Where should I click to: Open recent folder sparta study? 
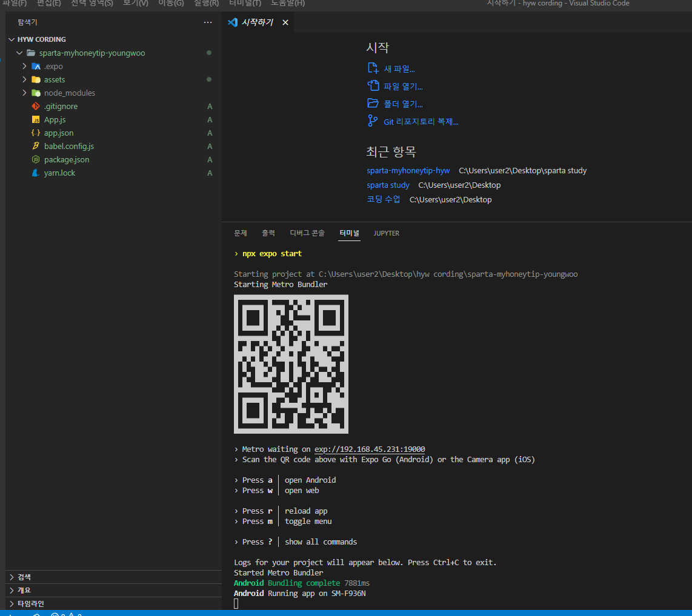(x=388, y=185)
